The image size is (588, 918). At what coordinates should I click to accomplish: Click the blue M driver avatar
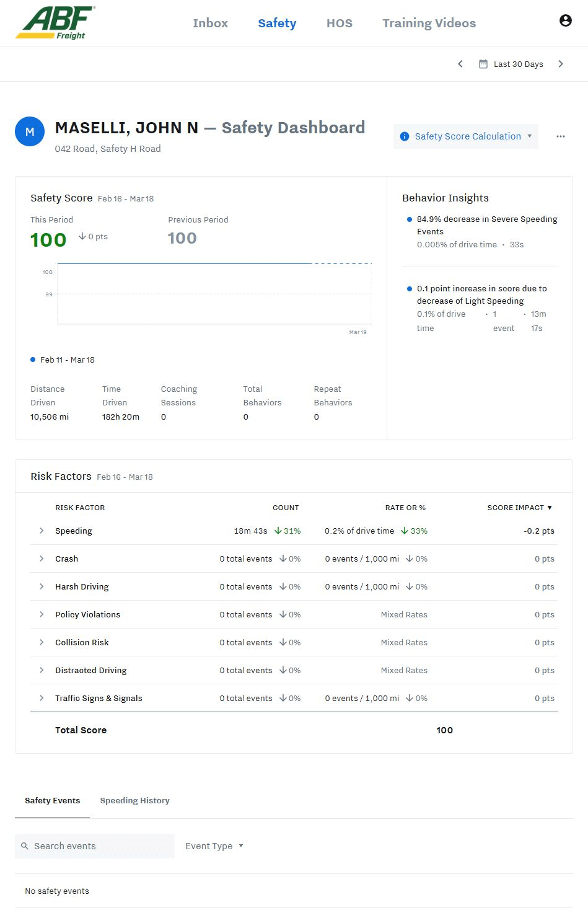(30, 131)
